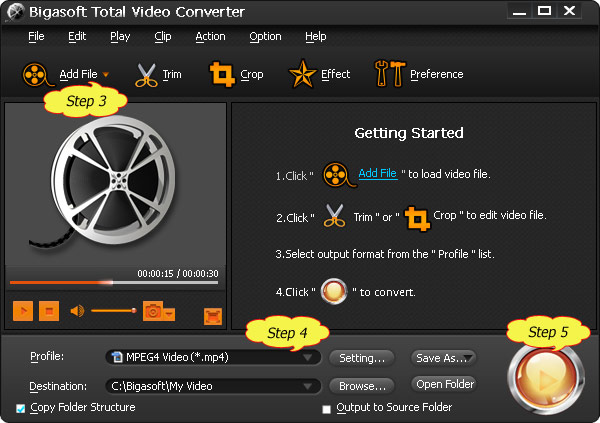
Task: Click the video playback progress bar
Action: coord(114,283)
